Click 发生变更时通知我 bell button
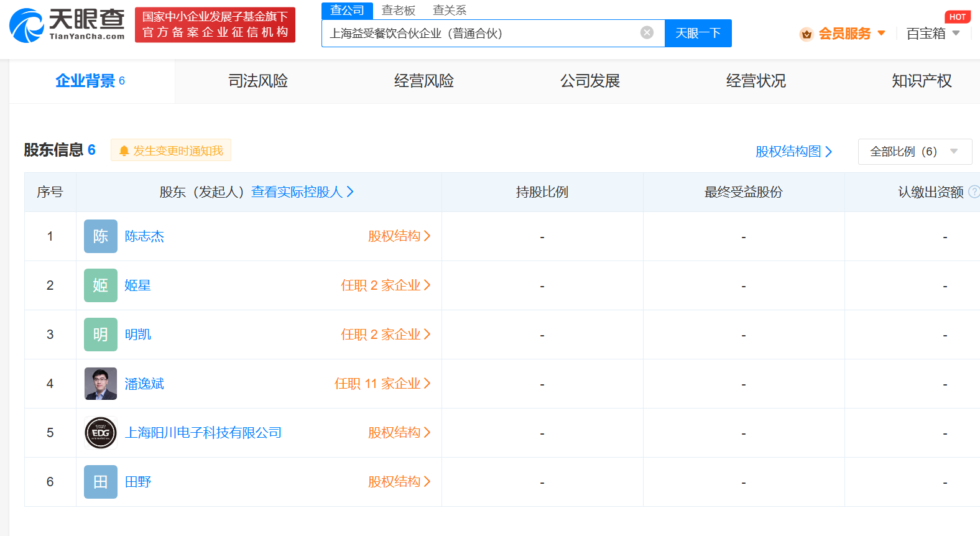980x536 pixels. click(x=171, y=150)
